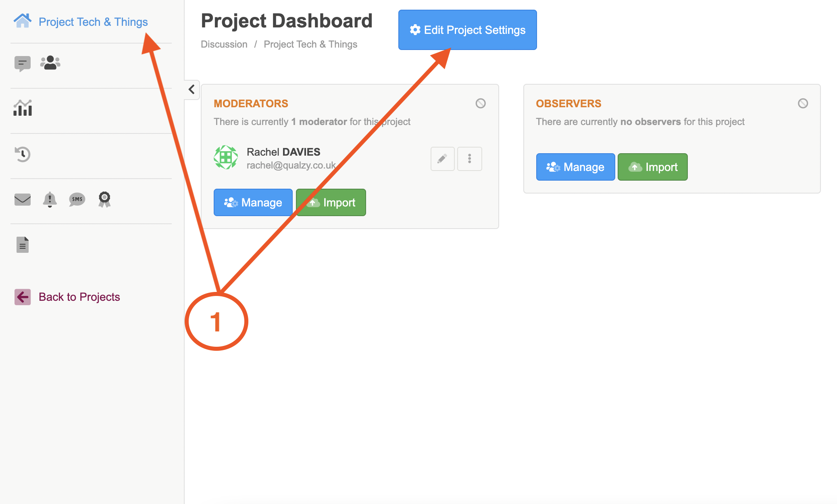The width and height of the screenshot is (837, 504).
Task: Open the SMS speech bubble icon
Action: (x=77, y=199)
